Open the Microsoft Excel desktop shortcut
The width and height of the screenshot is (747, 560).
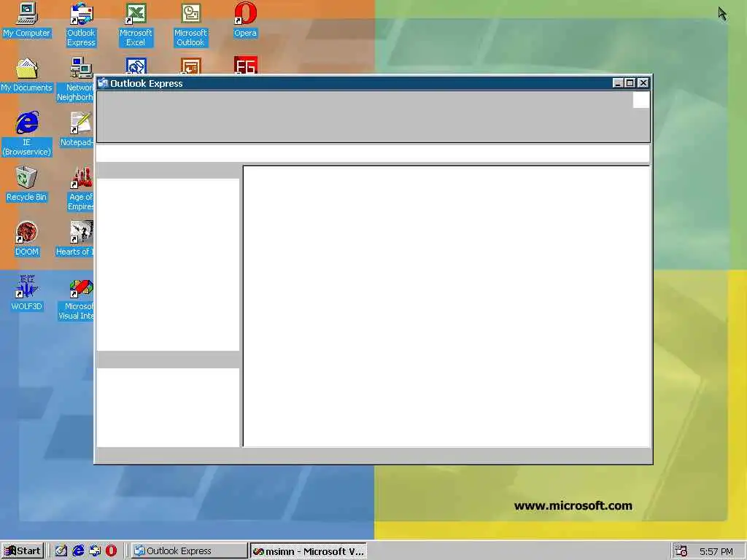tap(136, 25)
